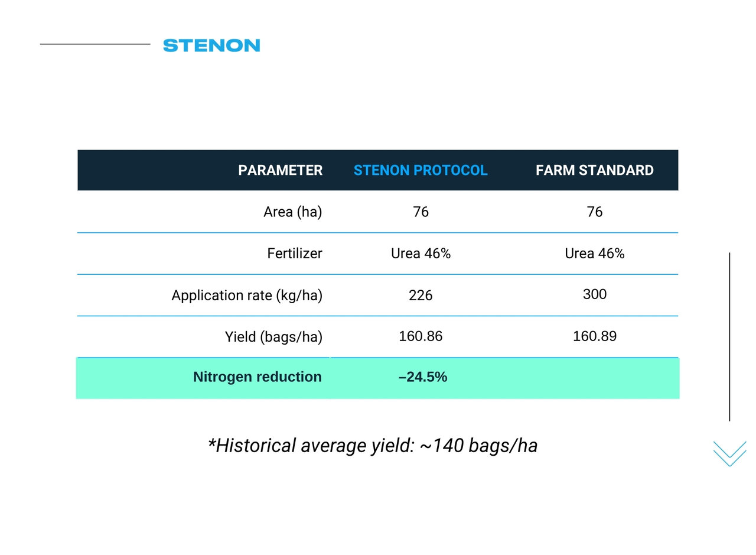Click Urea 46% under Stenon Protocol

point(421,254)
